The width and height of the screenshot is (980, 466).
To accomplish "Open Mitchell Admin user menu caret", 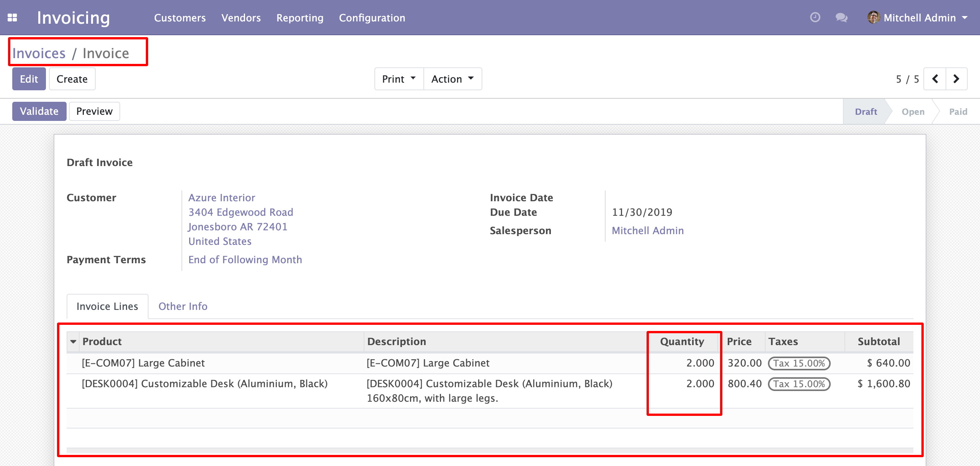I will (965, 18).
